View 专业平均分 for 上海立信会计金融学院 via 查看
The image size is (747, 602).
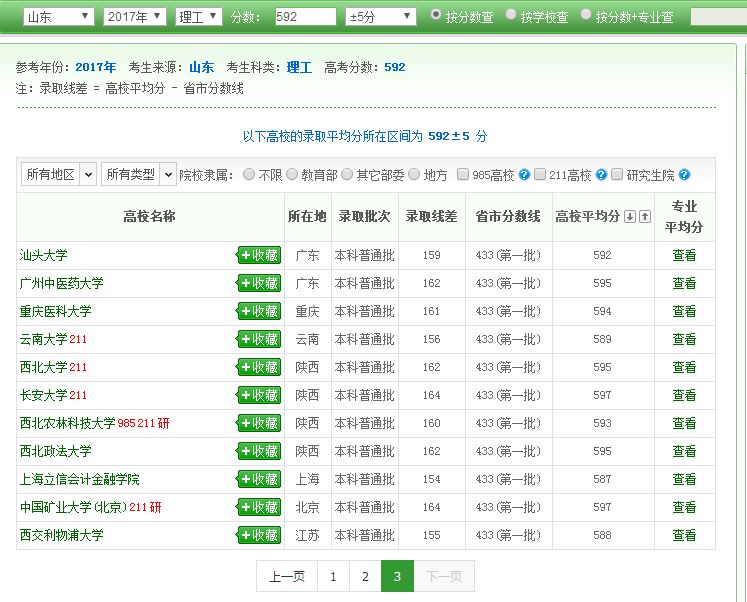pos(684,479)
